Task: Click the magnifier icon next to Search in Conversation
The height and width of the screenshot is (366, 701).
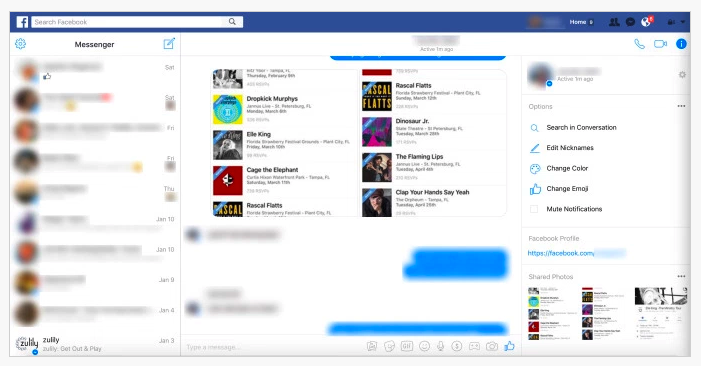Action: click(534, 128)
